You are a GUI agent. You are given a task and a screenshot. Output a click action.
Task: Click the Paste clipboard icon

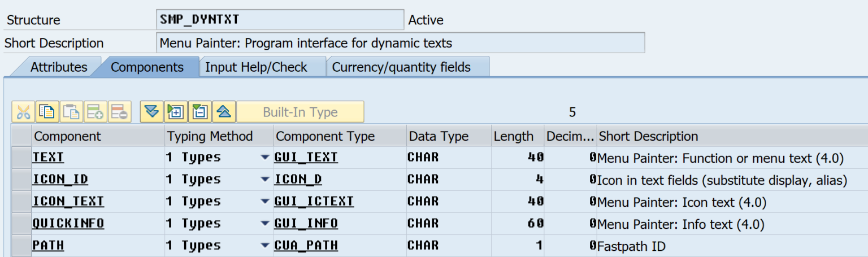(71, 112)
